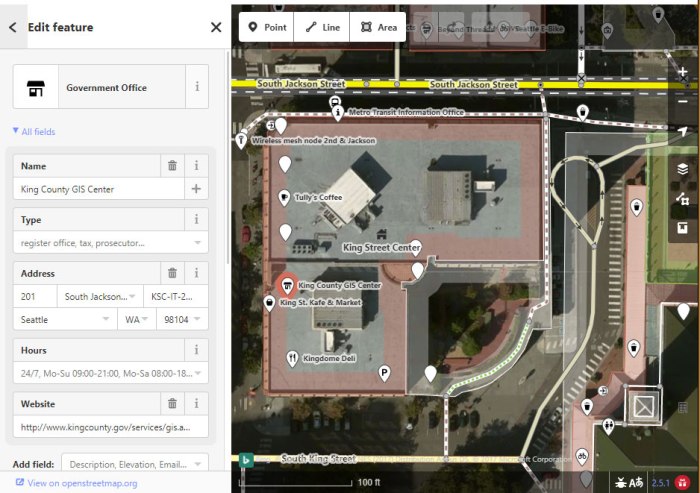Choose the Area drawing tool
This screenshot has height=493, width=700.
[x=378, y=27]
